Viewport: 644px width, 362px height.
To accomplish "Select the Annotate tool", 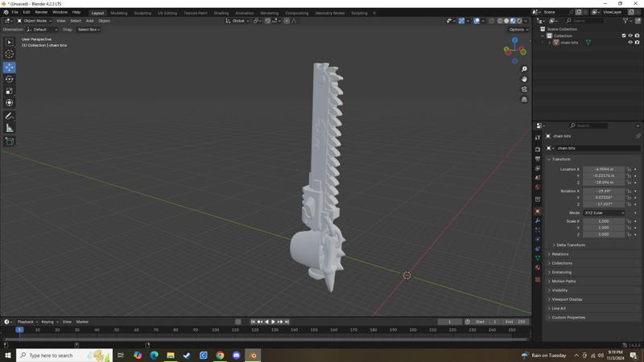I will [9, 116].
